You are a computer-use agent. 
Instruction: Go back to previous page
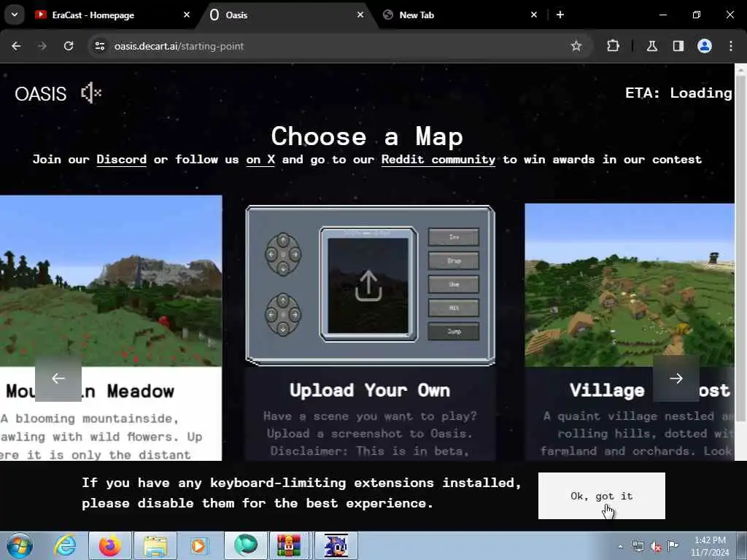[16, 46]
